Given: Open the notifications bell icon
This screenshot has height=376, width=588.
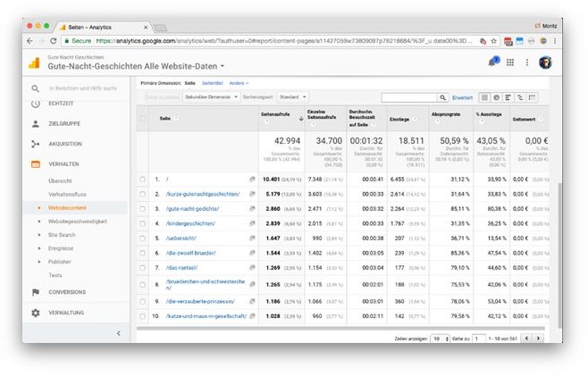Looking at the screenshot, I should pos(492,62).
